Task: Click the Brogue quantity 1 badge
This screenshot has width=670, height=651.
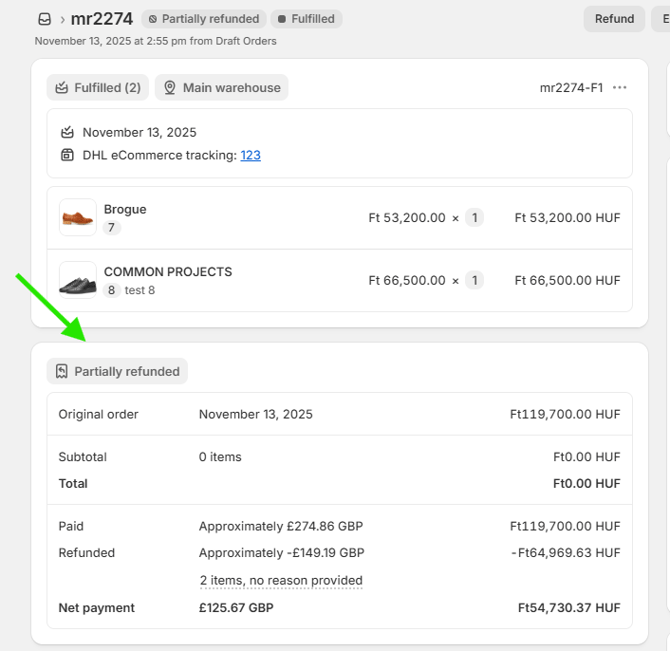Action: [x=474, y=218]
